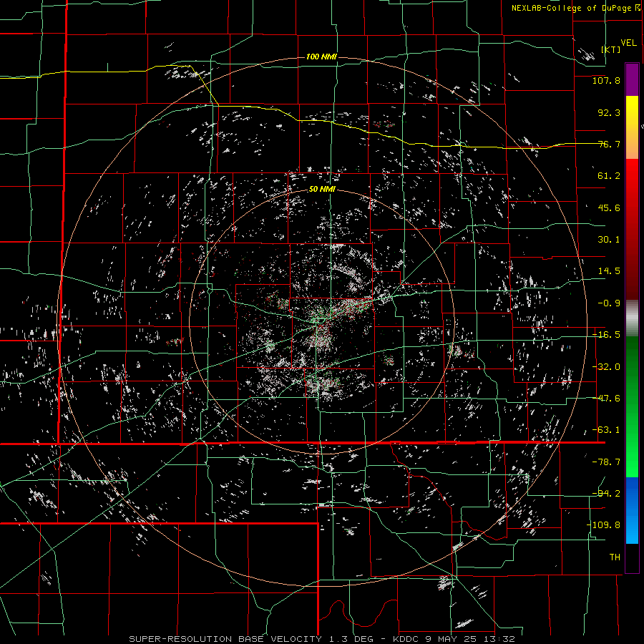
Task: Click the 100 NMI range ring label
Action: pyautogui.click(x=321, y=57)
